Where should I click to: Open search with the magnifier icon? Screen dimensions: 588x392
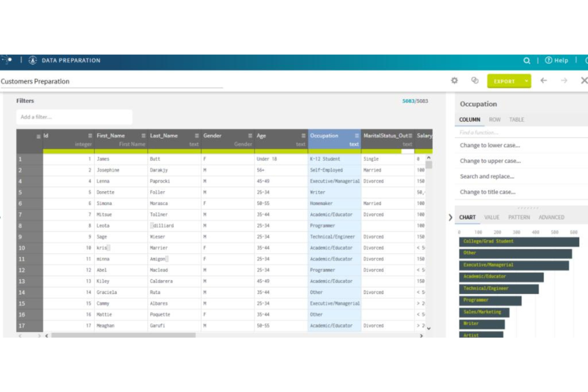click(x=527, y=60)
